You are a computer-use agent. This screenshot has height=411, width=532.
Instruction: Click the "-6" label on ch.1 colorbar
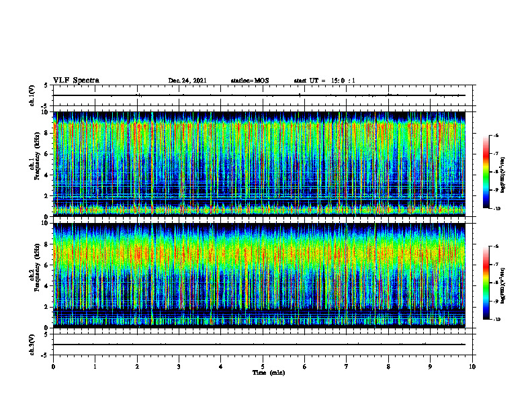tap(496, 136)
